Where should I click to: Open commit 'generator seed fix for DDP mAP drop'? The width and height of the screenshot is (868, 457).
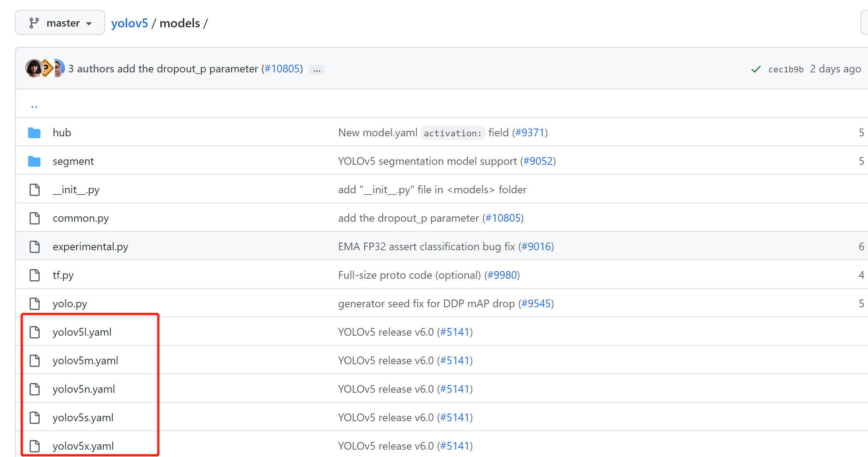pyautogui.click(x=426, y=303)
